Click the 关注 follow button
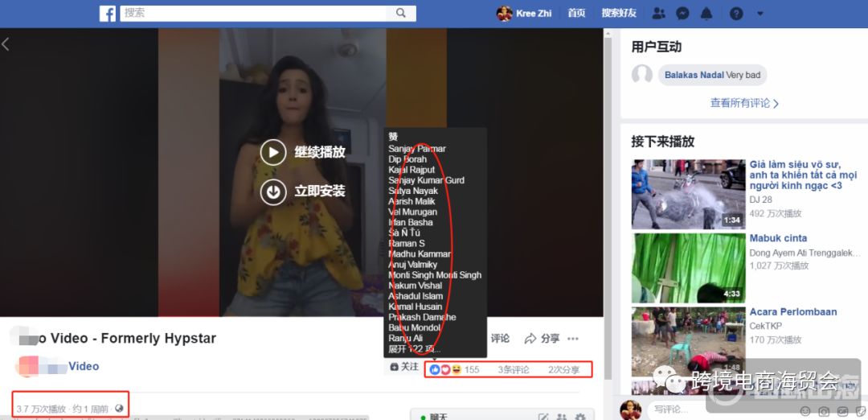Image resolution: width=868 pixels, height=420 pixels. click(404, 367)
